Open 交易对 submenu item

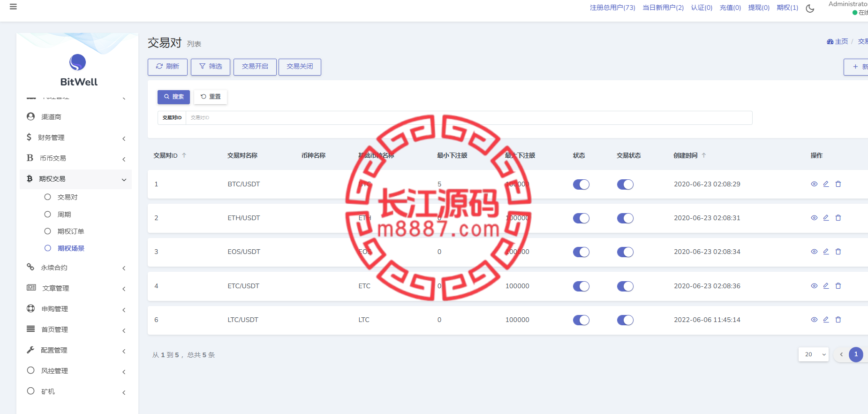pyautogui.click(x=67, y=197)
